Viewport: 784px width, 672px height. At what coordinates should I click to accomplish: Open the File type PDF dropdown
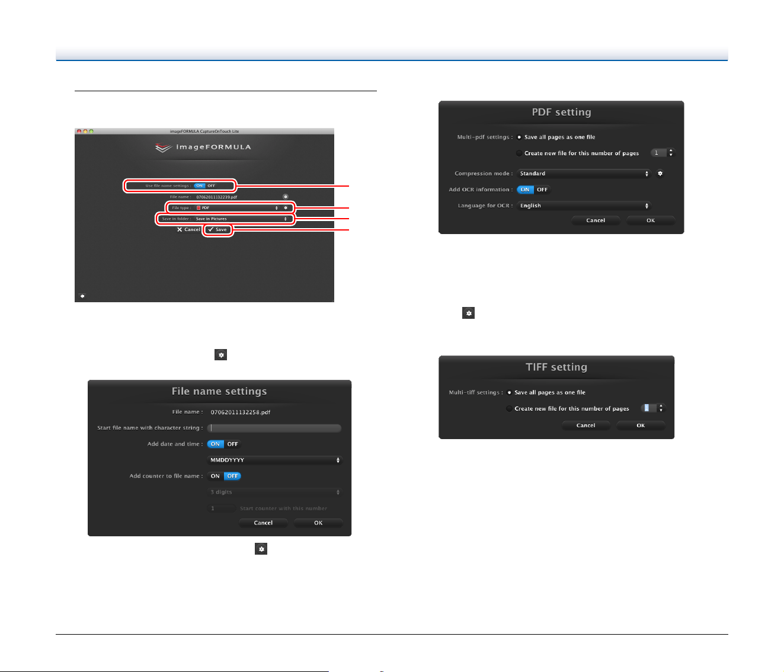[x=237, y=208]
